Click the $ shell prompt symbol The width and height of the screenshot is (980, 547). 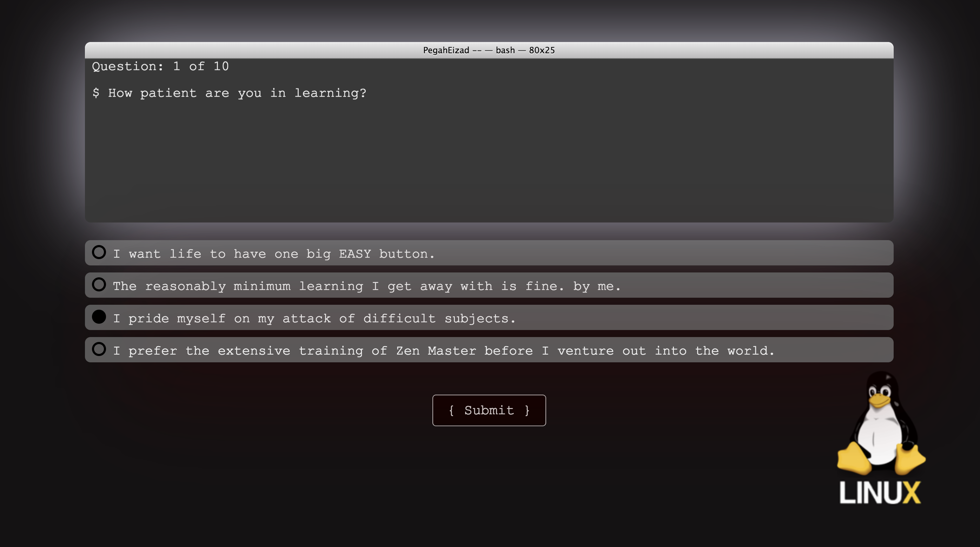pos(96,93)
